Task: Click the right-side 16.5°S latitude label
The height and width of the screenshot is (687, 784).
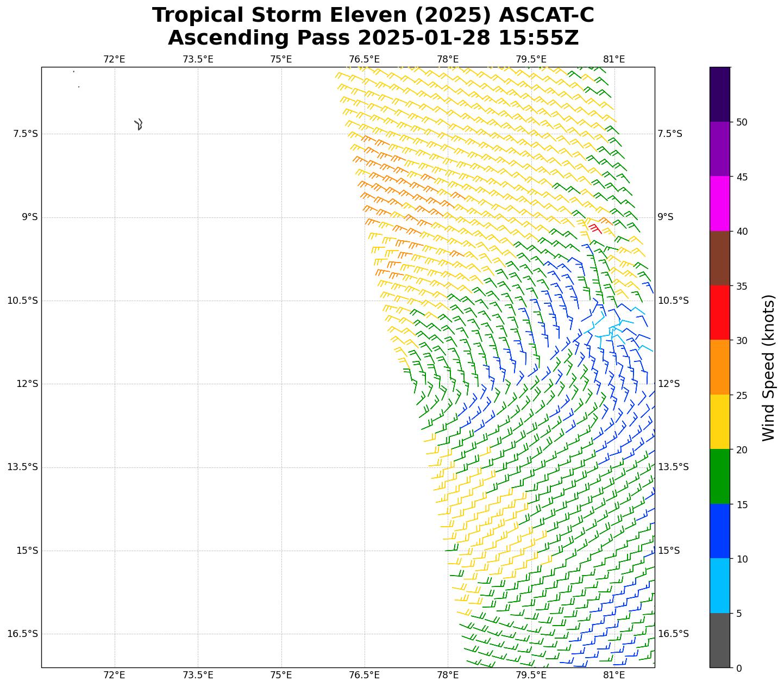Action: point(673,634)
